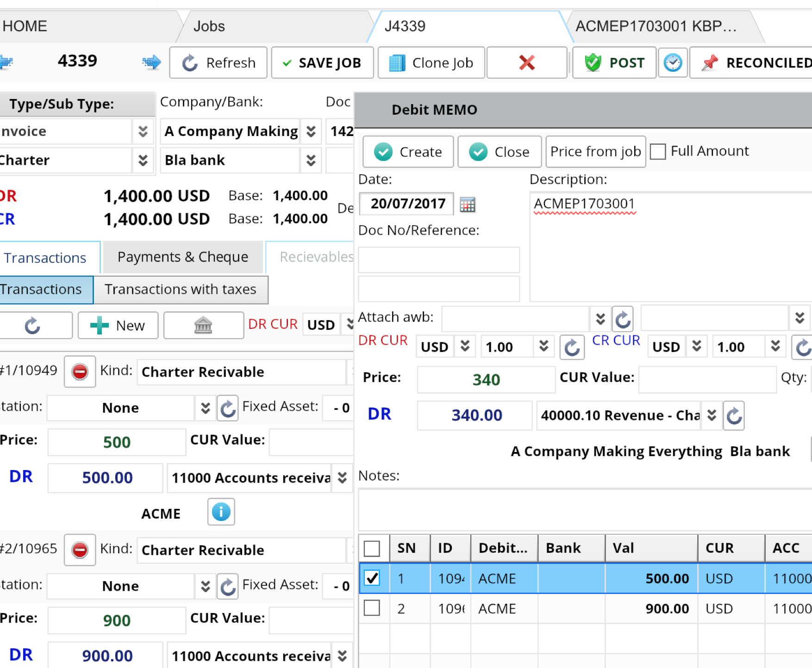
Task: Click the red X delete button
Action: coord(526,62)
